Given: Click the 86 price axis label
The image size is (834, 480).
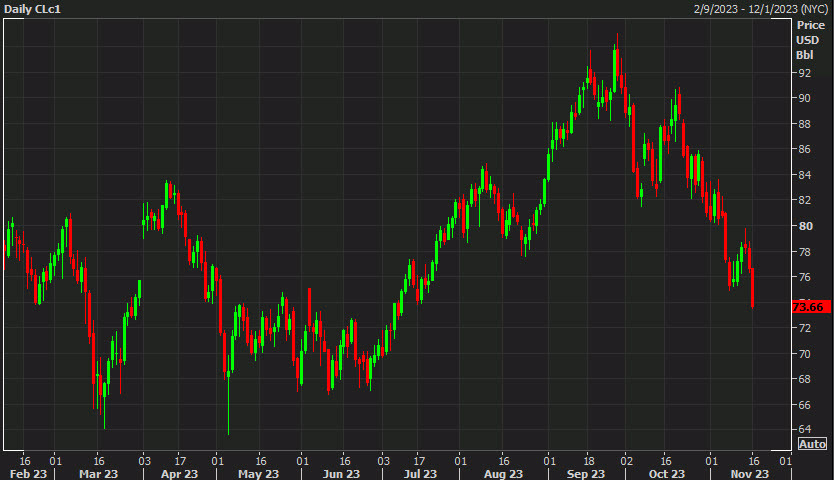Looking at the screenshot, I should tap(804, 150).
